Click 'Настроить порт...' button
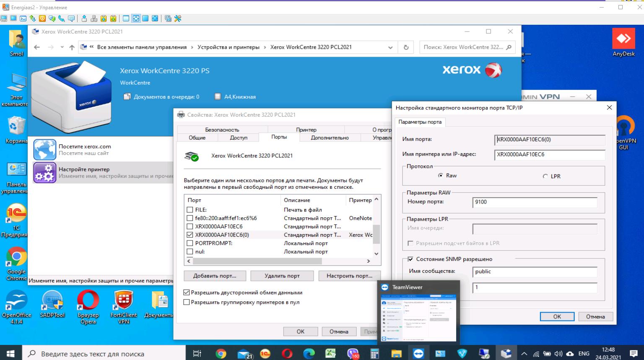 349,276
